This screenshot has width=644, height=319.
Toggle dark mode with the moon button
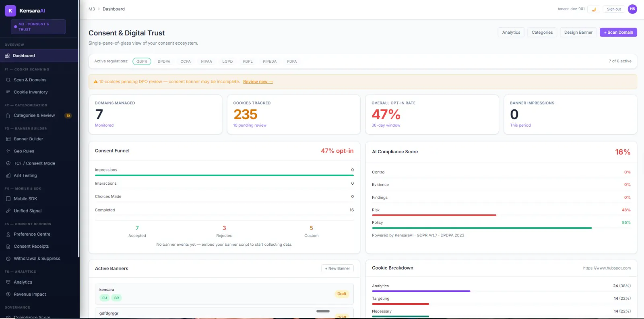coord(594,9)
